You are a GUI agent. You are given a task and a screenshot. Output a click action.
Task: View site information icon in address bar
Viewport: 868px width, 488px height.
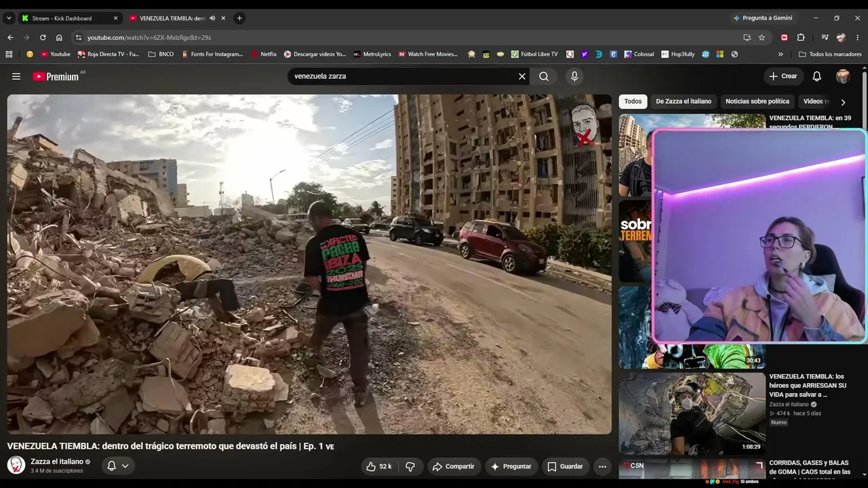coord(79,37)
